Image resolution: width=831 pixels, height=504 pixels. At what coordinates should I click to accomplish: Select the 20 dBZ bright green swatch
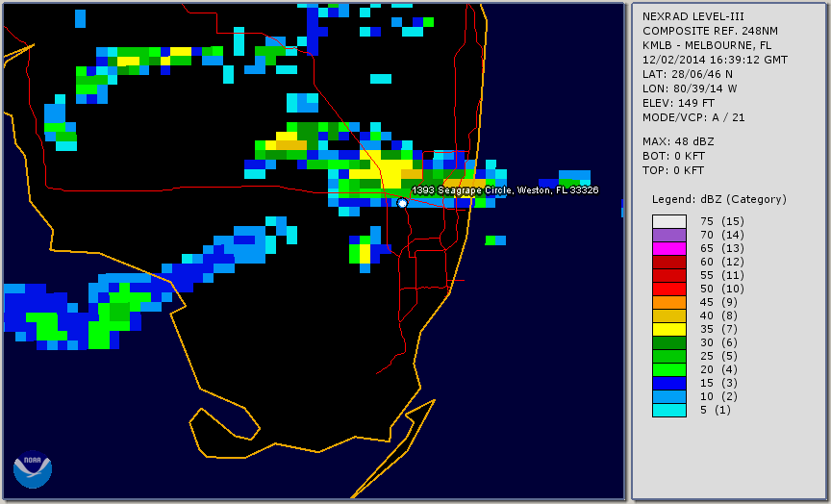pos(668,369)
